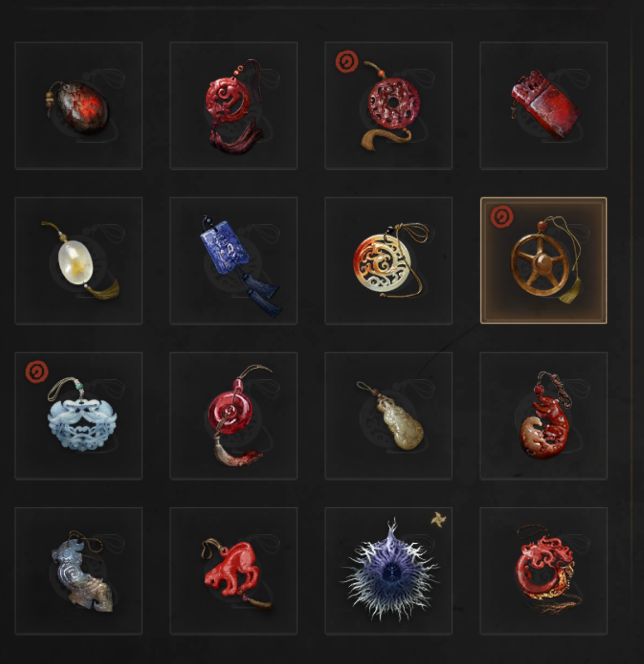Click the red swirl badge on wheel pendant
This screenshot has width=644, height=664.
[x=501, y=217]
